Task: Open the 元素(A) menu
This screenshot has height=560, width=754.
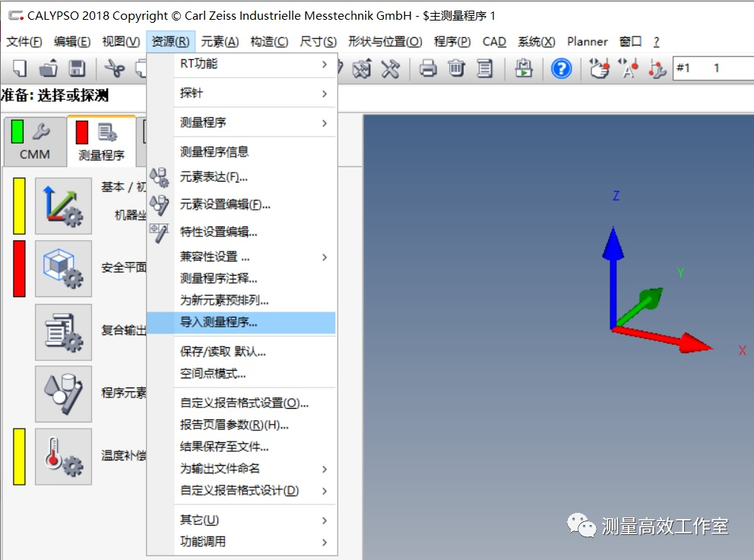Action: 220,42
